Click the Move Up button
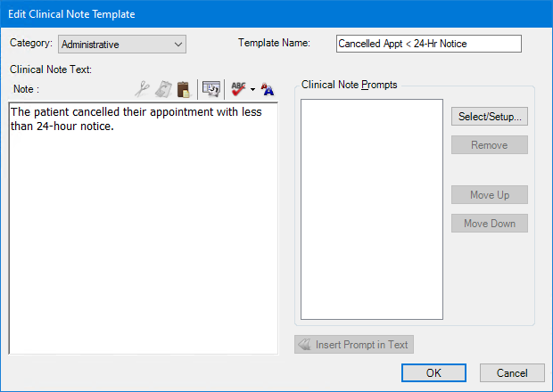553x392 pixels. coord(489,195)
